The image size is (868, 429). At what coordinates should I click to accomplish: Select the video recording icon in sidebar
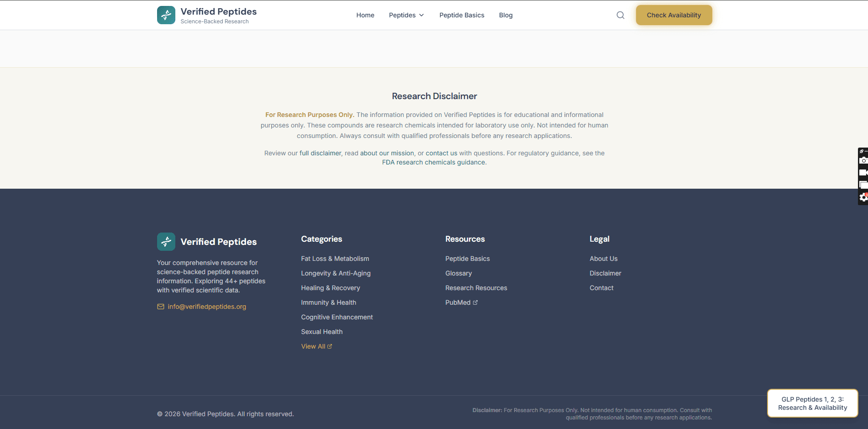[863, 172]
